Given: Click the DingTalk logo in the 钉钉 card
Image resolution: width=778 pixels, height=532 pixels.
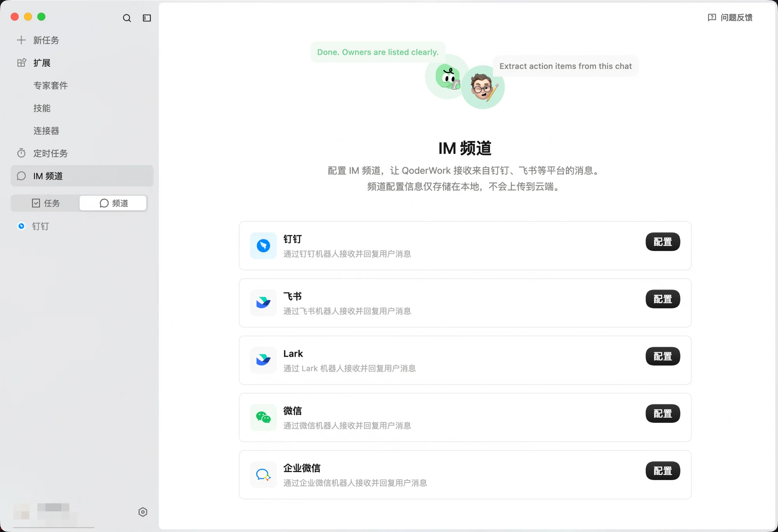Looking at the screenshot, I should point(263,246).
